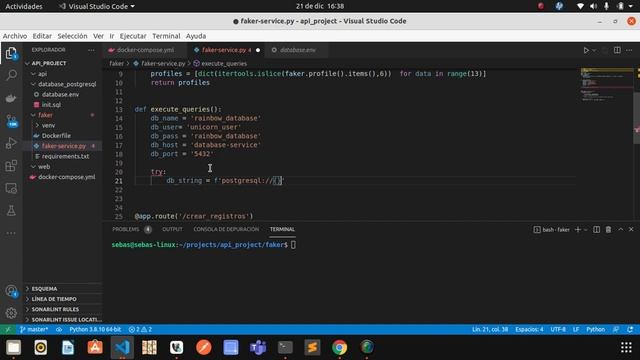Open the Source Control view

[x=11, y=121]
